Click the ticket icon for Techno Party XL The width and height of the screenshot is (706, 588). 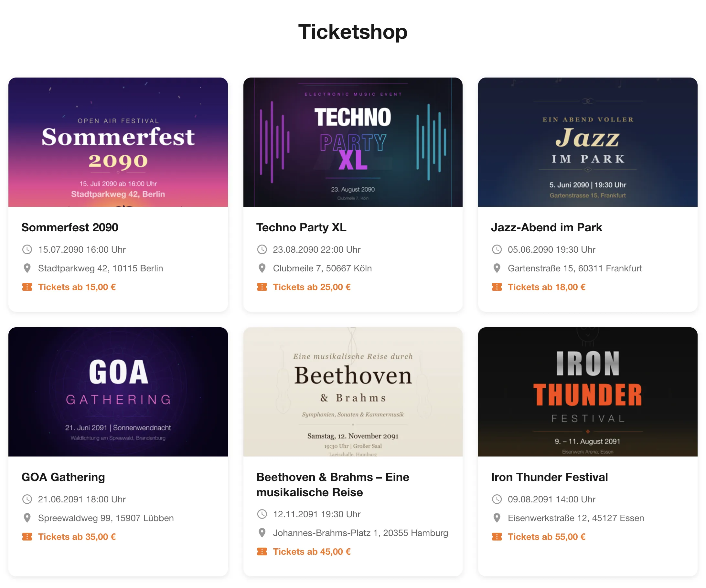(x=262, y=287)
